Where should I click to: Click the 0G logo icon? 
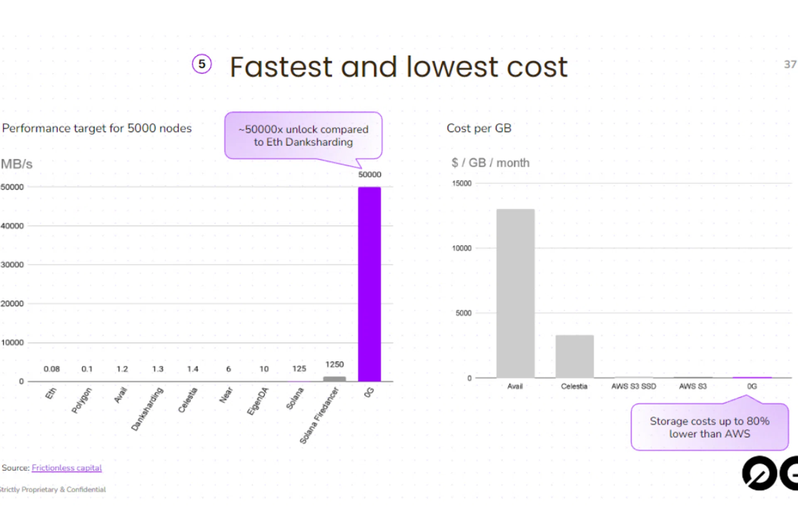click(x=760, y=473)
